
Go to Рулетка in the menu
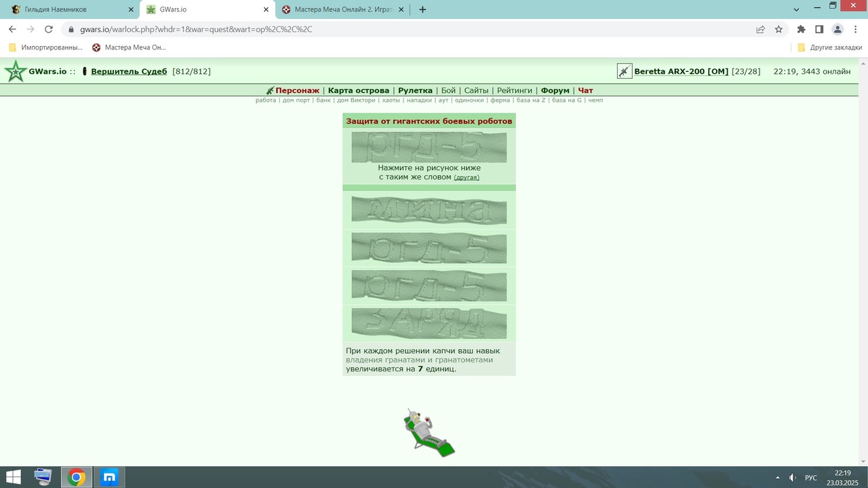pyautogui.click(x=415, y=90)
